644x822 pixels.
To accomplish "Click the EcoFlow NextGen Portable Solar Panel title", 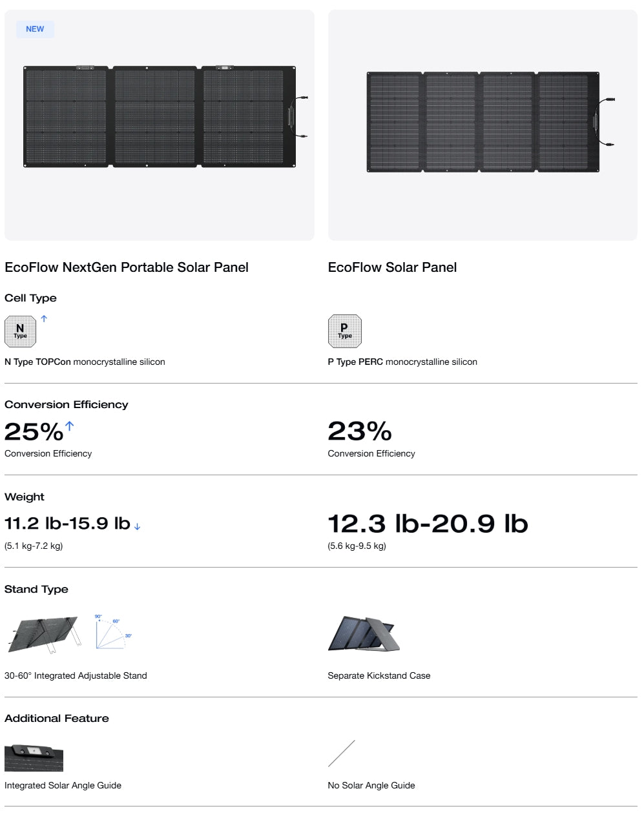I will point(127,267).
